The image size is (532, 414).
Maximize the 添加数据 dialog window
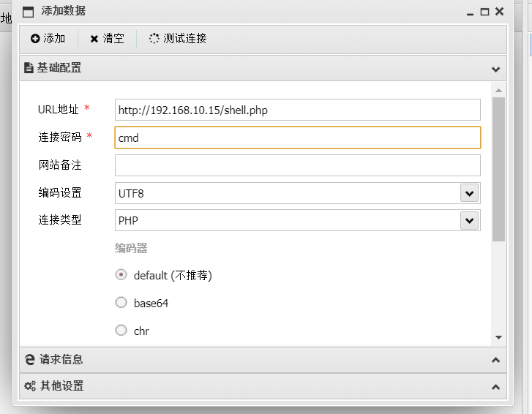click(x=484, y=12)
